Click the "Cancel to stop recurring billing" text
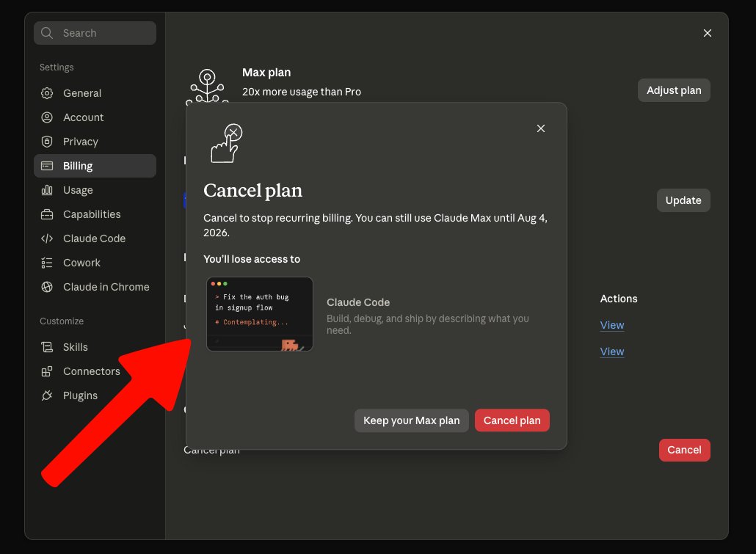Screen dimensions: 756x554 coord(375,225)
